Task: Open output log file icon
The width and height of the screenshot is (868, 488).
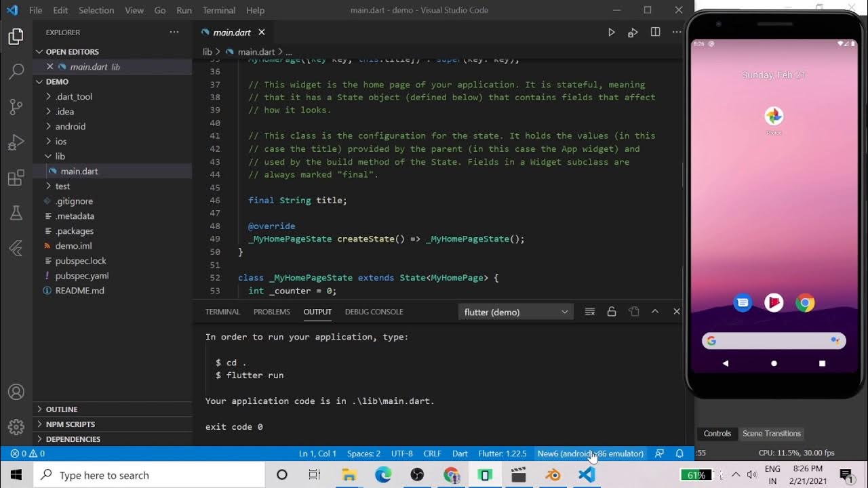Action: pos(633,312)
